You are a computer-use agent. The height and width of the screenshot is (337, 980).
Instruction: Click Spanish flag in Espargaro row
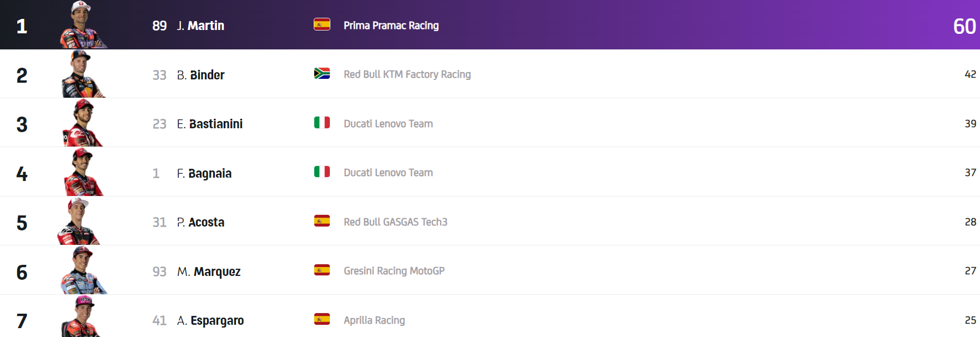point(322,319)
